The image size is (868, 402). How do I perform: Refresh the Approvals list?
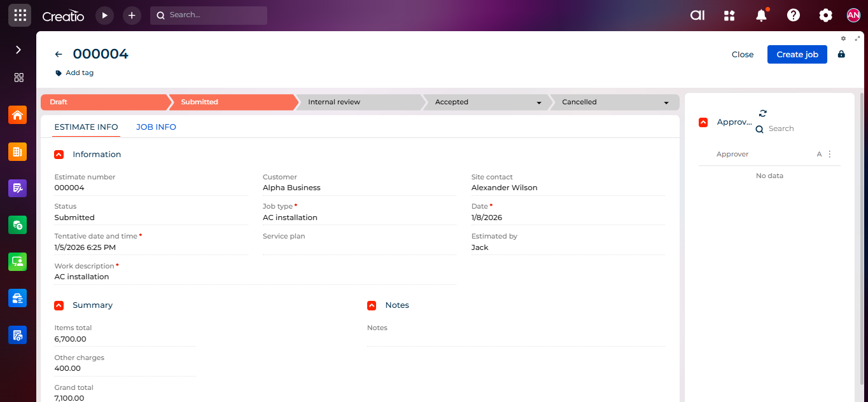(x=763, y=113)
